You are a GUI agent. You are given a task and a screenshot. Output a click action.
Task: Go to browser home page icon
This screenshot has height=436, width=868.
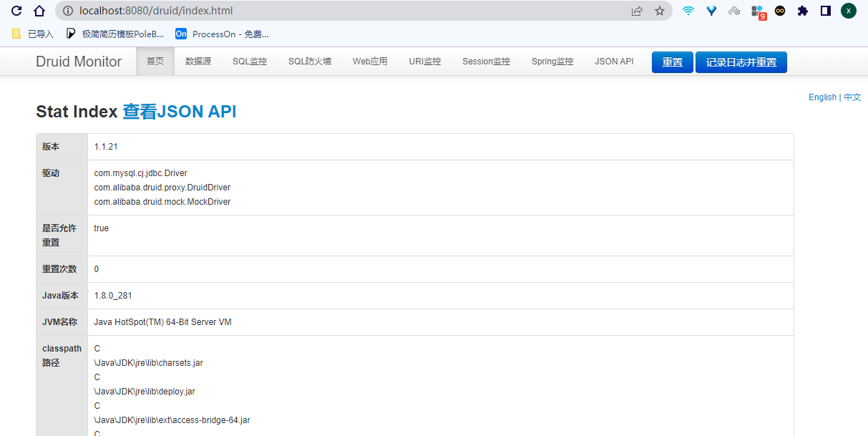point(39,11)
